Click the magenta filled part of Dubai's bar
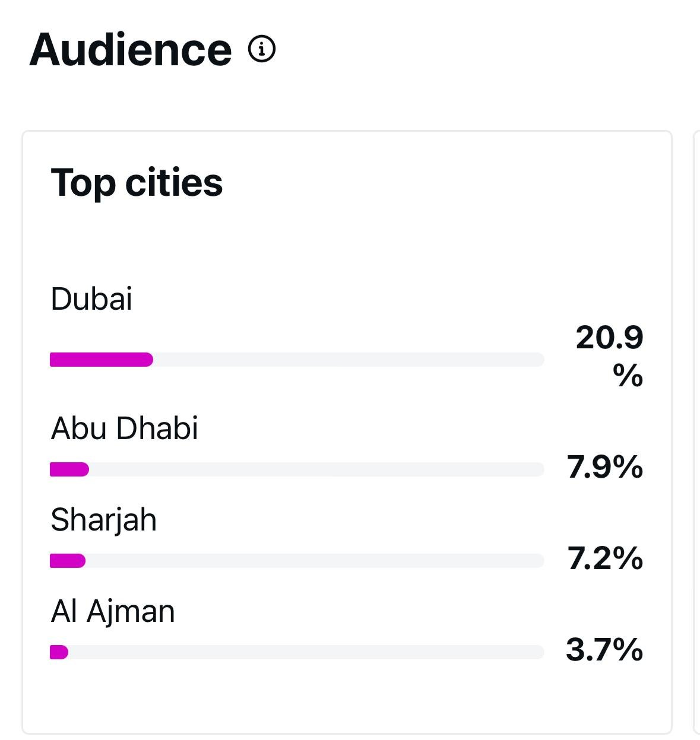Image resolution: width=700 pixels, height=740 pixels. (101, 360)
